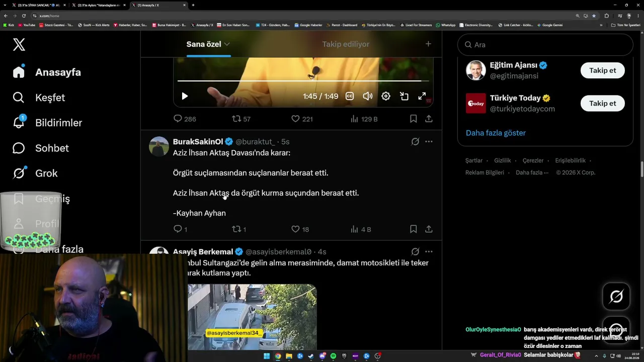Screen dimensions: 644x362
Task: Expand the video to fullscreen
Action: (422, 96)
